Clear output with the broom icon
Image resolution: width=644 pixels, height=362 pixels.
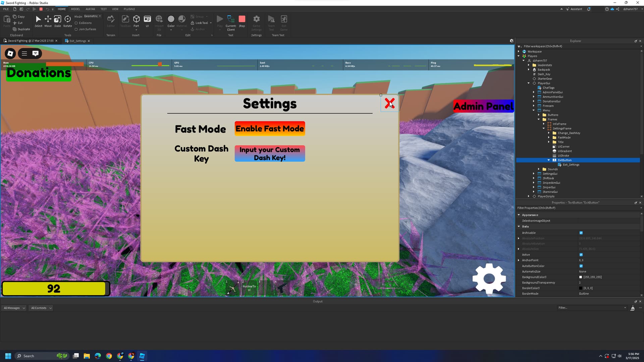pos(632,308)
